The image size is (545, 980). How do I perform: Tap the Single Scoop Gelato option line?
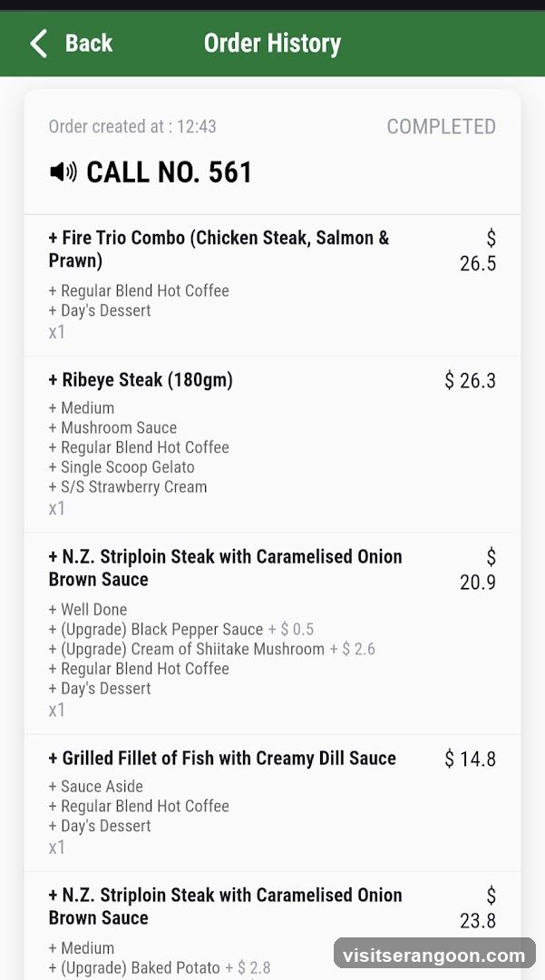point(122,467)
